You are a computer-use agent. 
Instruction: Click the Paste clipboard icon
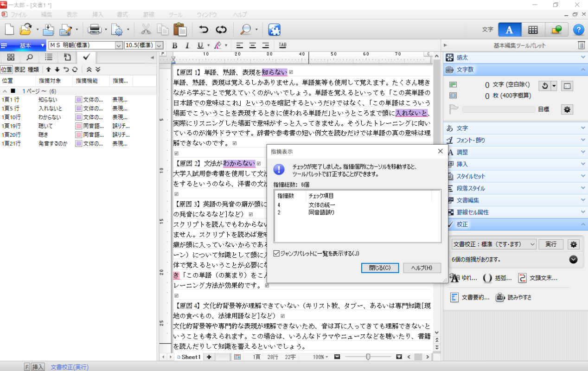pos(180,29)
